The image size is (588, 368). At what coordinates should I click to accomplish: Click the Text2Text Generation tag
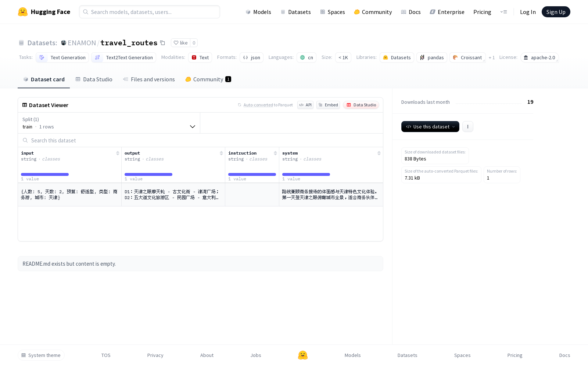click(x=124, y=57)
